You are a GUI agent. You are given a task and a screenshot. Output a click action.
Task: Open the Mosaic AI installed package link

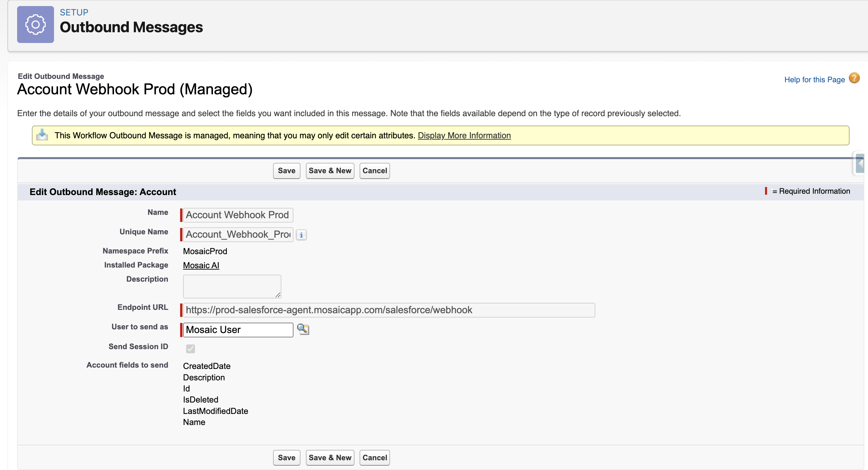tap(201, 265)
